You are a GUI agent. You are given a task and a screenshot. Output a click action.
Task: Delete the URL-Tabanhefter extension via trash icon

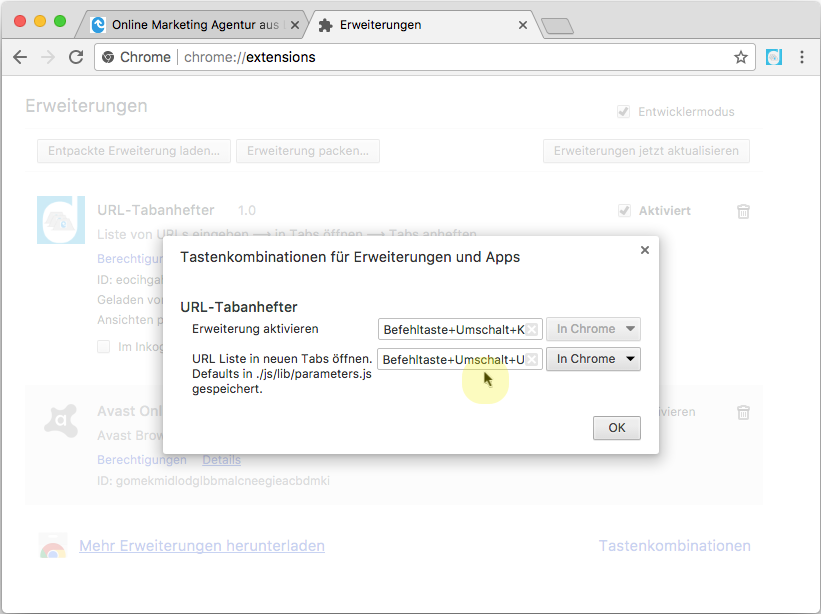pos(743,211)
